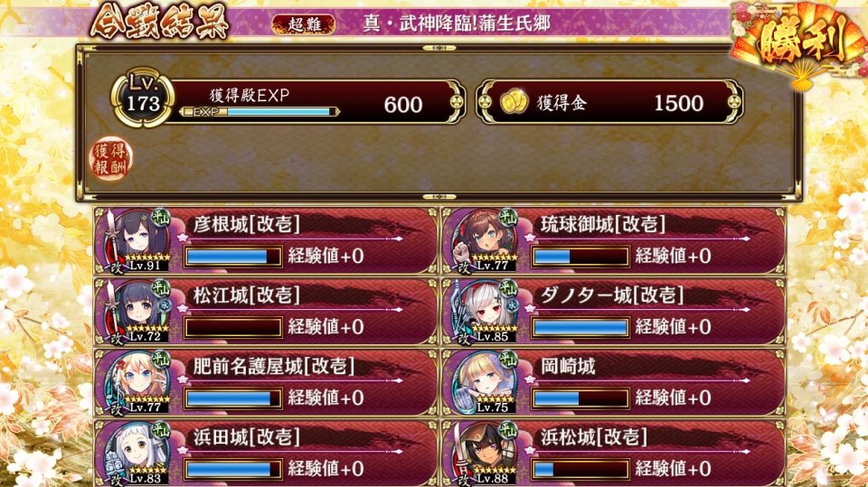Click the 獲得報酬 red seal icon
Viewport: 868px width, 487px height.
[111, 159]
